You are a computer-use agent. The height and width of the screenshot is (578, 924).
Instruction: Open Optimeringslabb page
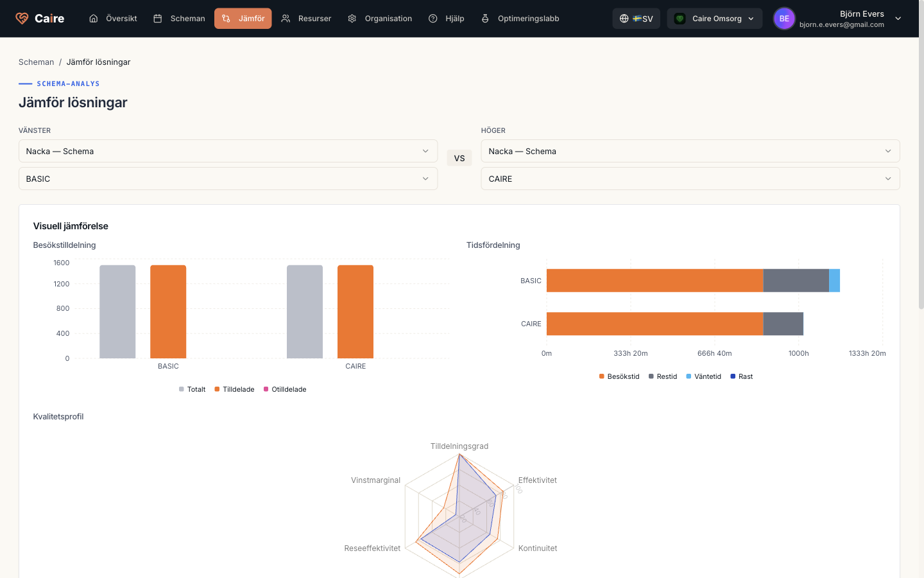[x=520, y=19]
